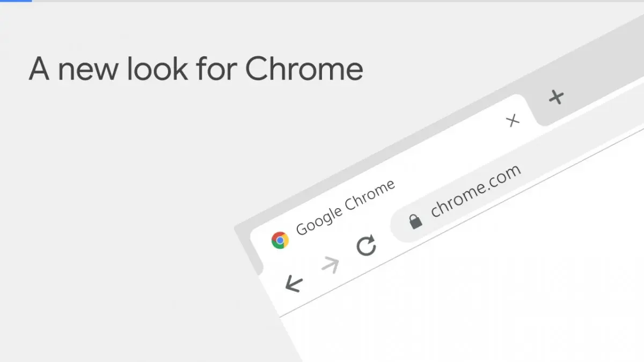Click the blue progress segment at top left
Image resolution: width=644 pixels, height=362 pixels.
pos(16,1)
